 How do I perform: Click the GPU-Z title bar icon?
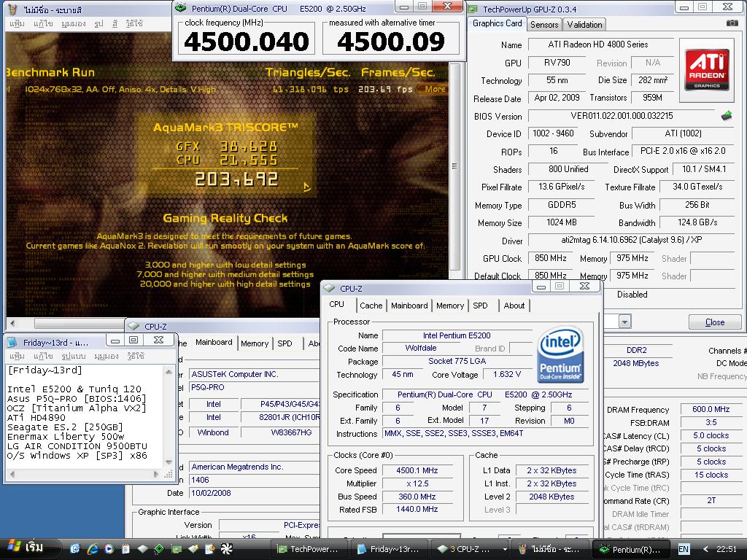pos(473,9)
